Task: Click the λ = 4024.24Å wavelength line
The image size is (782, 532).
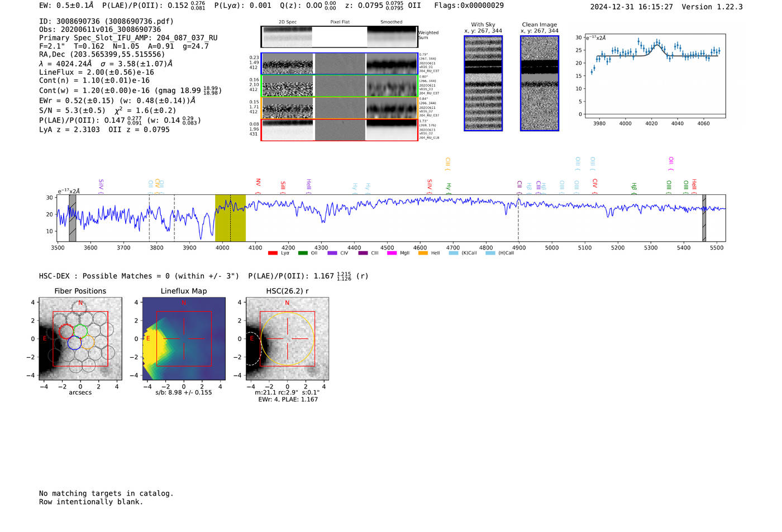Action: point(106,64)
